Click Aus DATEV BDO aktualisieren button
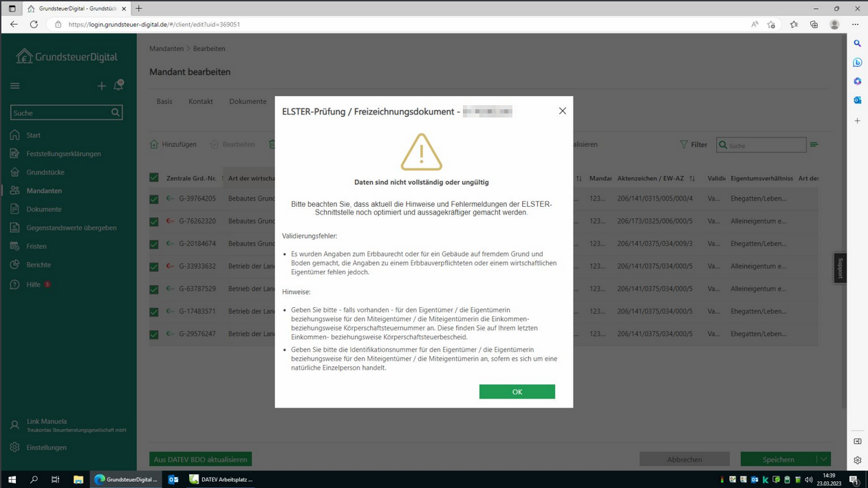This screenshot has width=868, height=488. coord(200,459)
